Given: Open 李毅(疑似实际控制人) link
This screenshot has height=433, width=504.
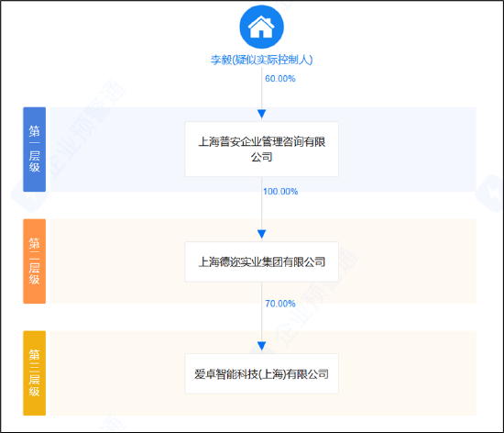Looking at the screenshot, I should coord(261,60).
